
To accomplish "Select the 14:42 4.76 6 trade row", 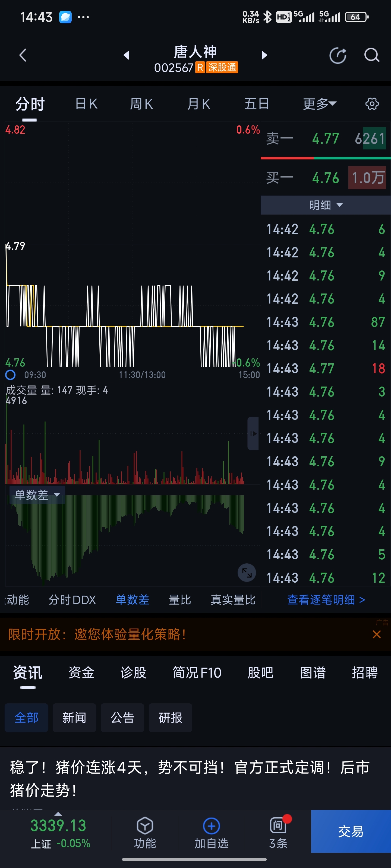I will click(x=326, y=229).
